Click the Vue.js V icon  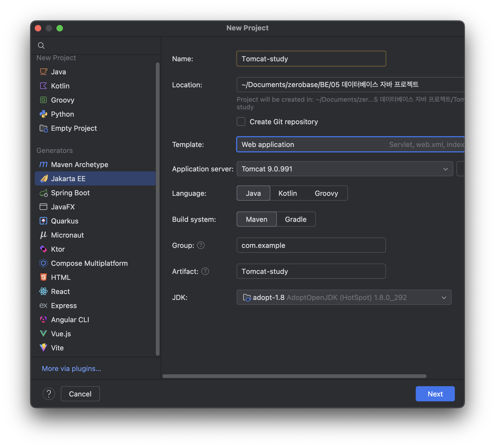[x=43, y=334]
